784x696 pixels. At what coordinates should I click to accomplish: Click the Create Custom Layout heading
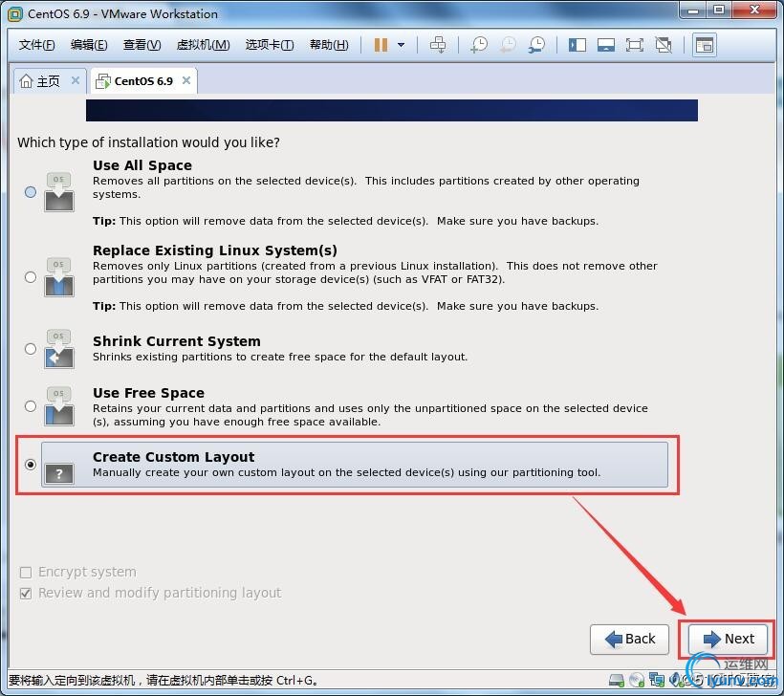(173, 457)
